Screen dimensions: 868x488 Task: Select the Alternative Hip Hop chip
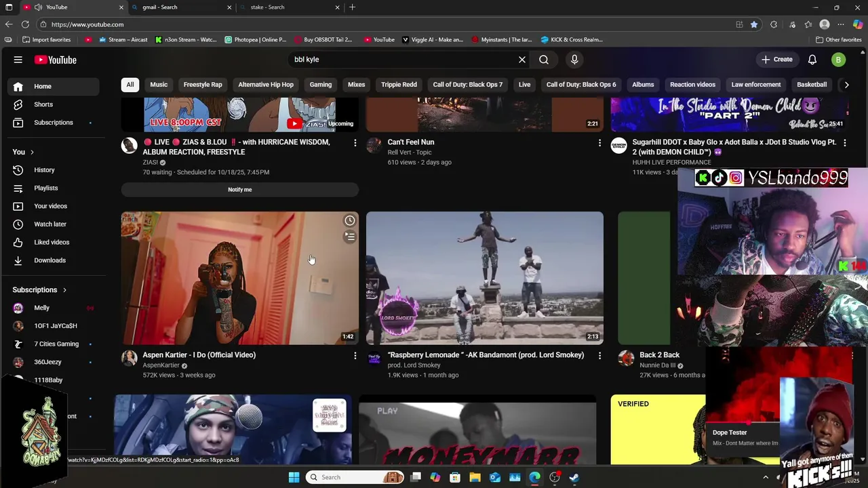pos(266,85)
